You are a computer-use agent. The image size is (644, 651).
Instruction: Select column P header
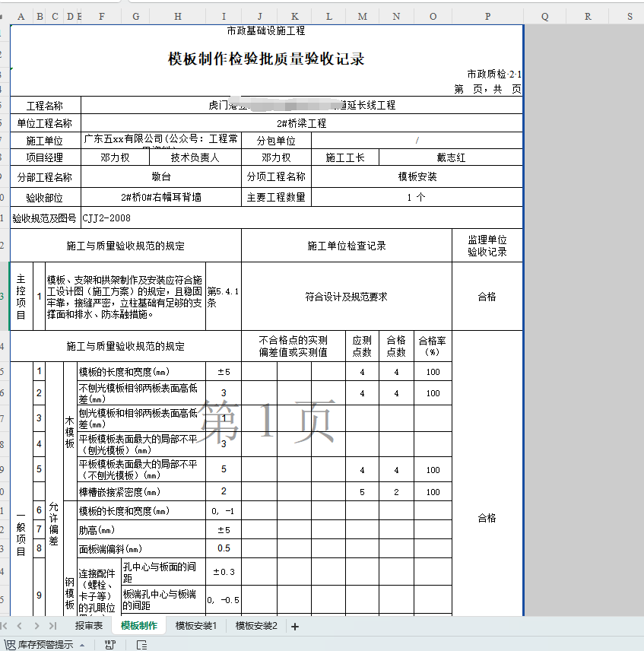[x=487, y=16]
